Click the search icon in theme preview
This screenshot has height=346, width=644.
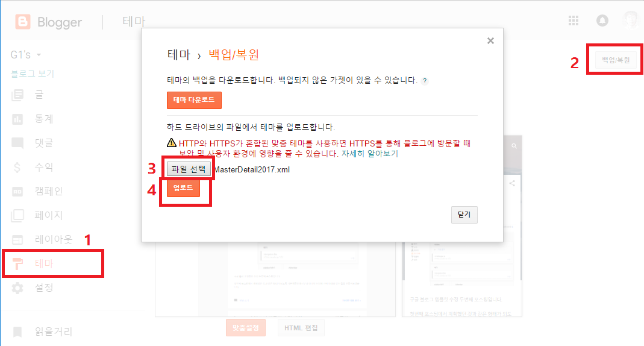(514, 146)
